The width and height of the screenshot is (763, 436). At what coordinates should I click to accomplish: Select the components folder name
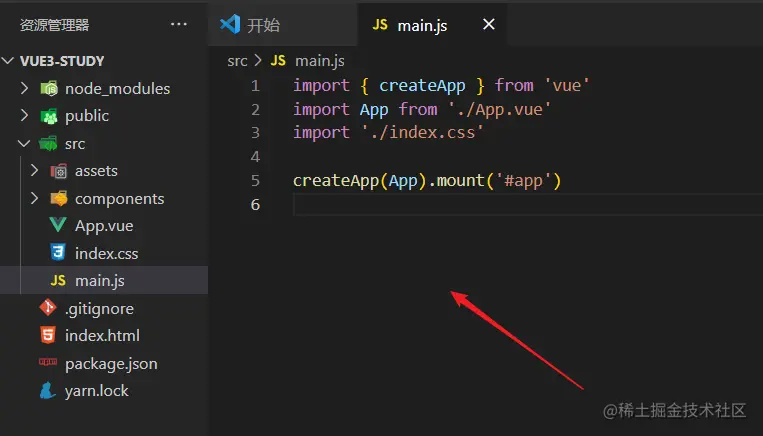point(120,200)
